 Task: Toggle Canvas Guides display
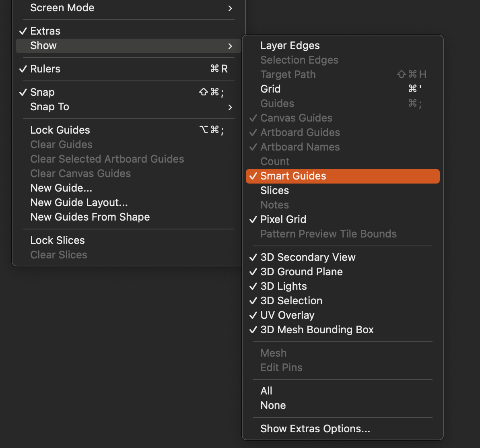[x=296, y=118]
